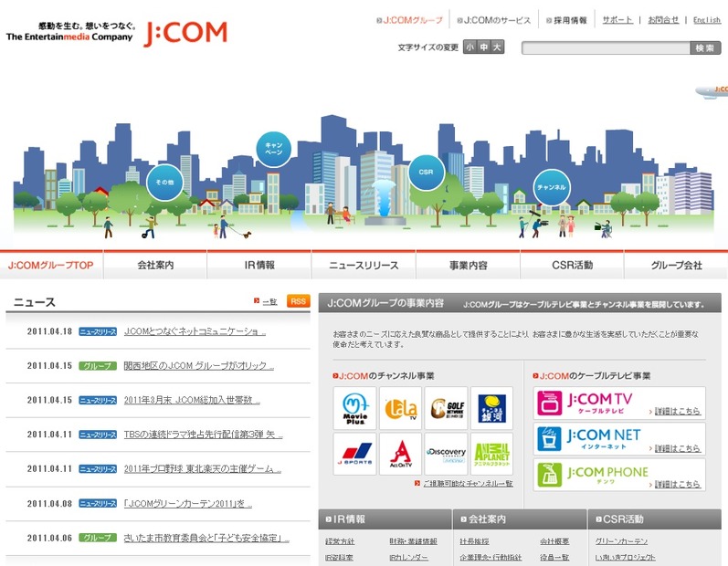Open the ニュースリリース navigation tab
Image resolution: width=728 pixels, height=566 pixels.
point(364,266)
